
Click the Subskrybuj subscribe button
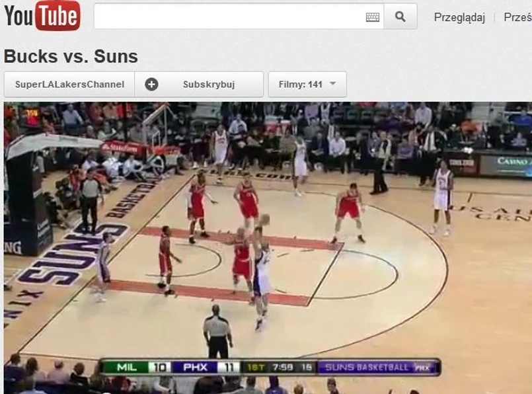[199, 84]
